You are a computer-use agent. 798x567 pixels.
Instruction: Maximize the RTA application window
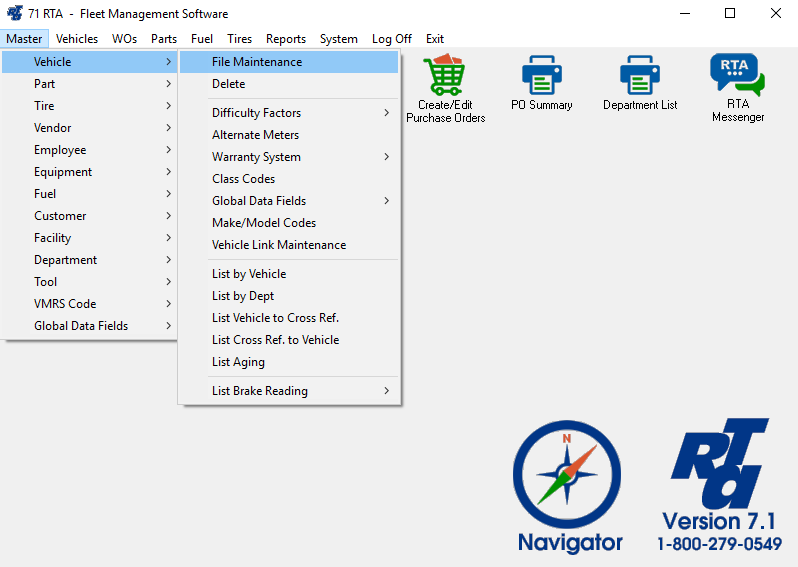pyautogui.click(x=730, y=14)
